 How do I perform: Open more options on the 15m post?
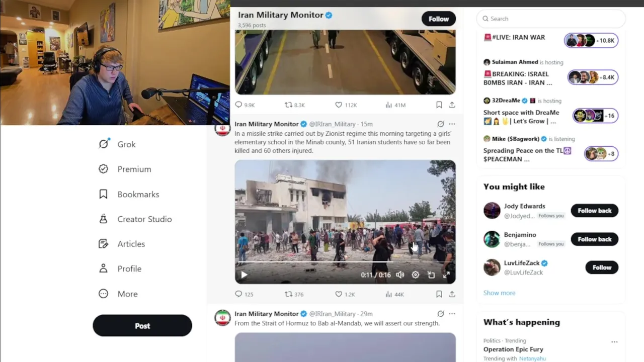click(452, 124)
